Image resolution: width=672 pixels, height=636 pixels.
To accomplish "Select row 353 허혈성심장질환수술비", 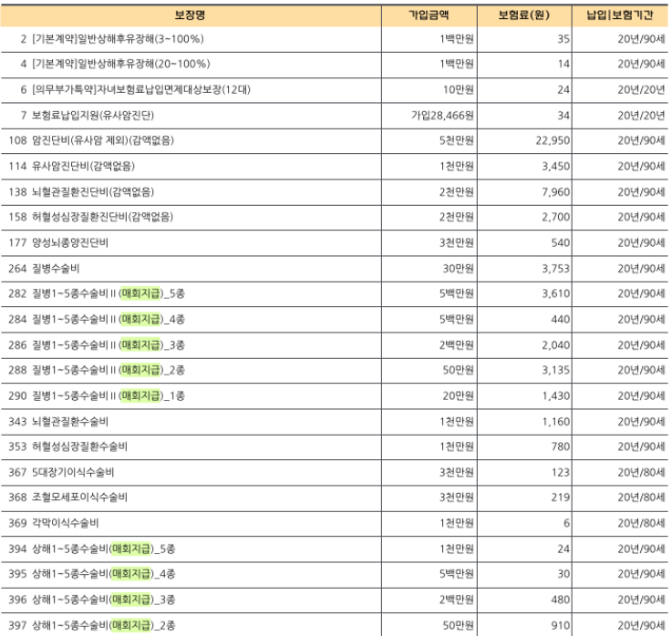I will coord(335,446).
